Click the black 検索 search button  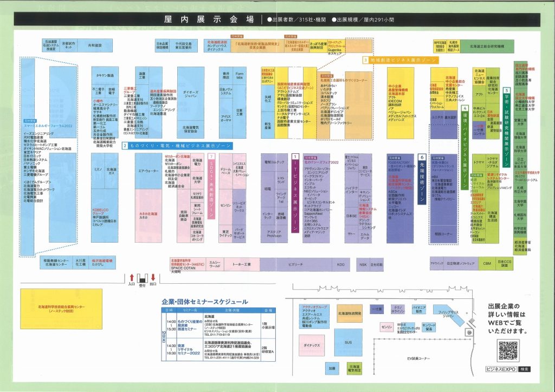[x=524, y=369]
